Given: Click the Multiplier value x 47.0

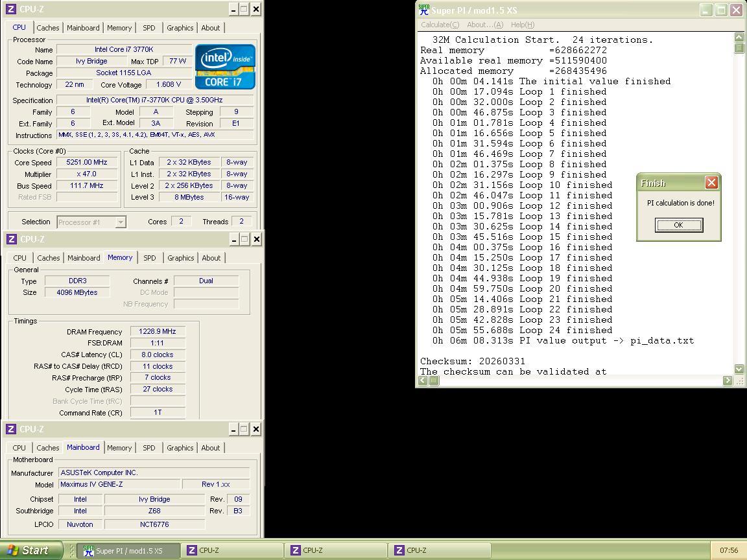Looking at the screenshot, I should pos(87,174).
